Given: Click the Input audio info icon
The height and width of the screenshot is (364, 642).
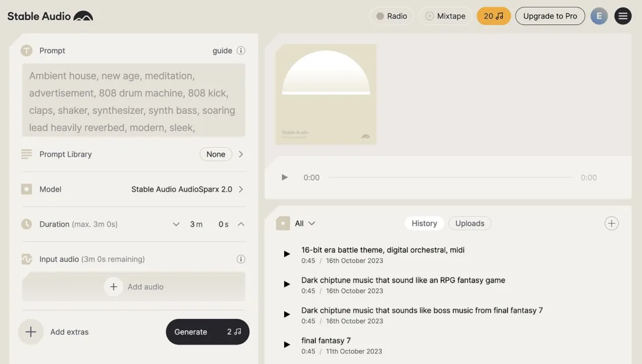Looking at the screenshot, I should tap(241, 259).
